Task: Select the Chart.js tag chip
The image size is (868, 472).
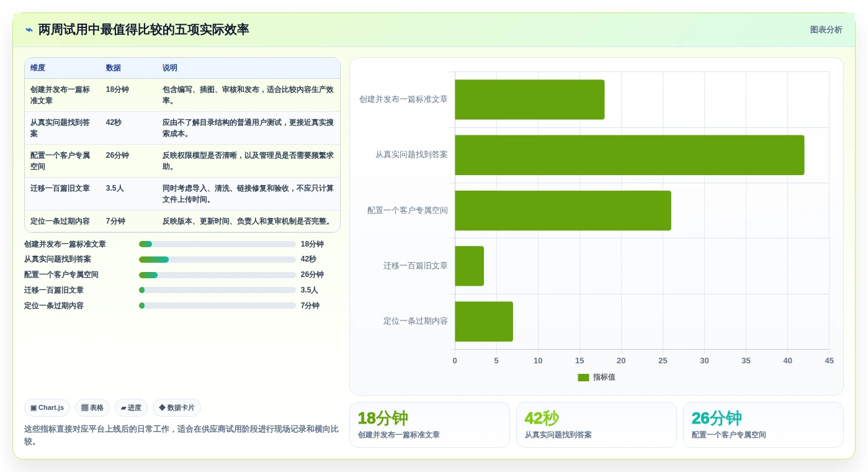Action: point(47,408)
